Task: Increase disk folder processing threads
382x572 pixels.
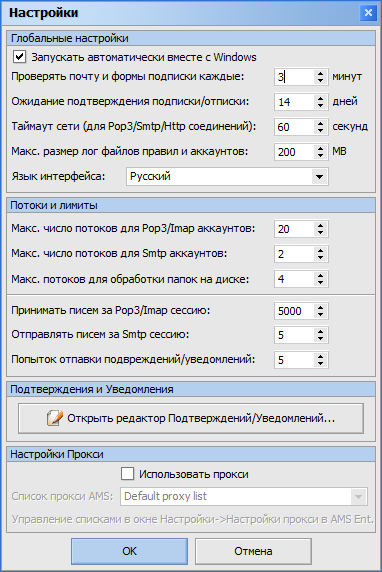Action: click(320, 275)
